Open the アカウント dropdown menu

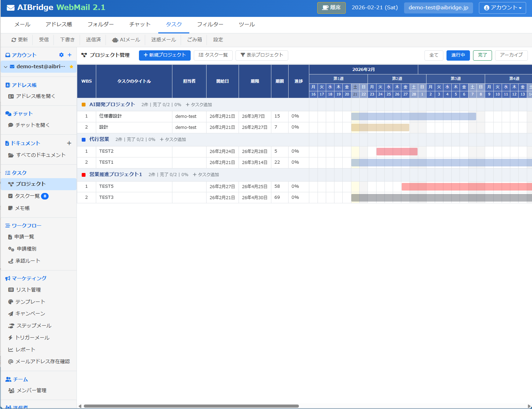(x=502, y=8)
